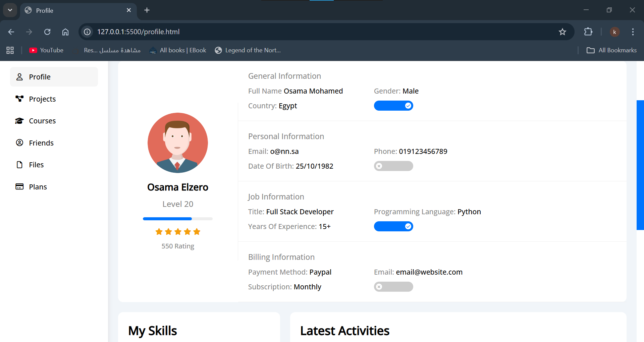Open the Files document icon

pyautogui.click(x=19, y=164)
